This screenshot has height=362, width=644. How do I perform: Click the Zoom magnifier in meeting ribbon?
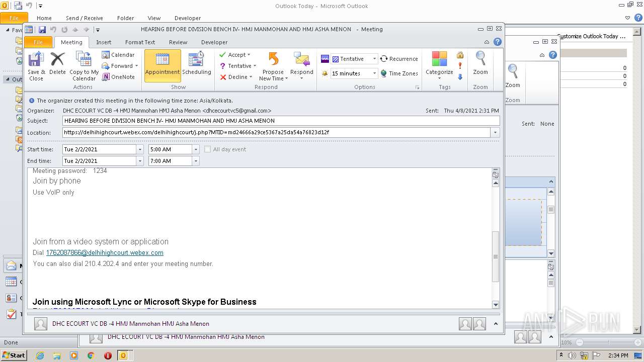480,64
